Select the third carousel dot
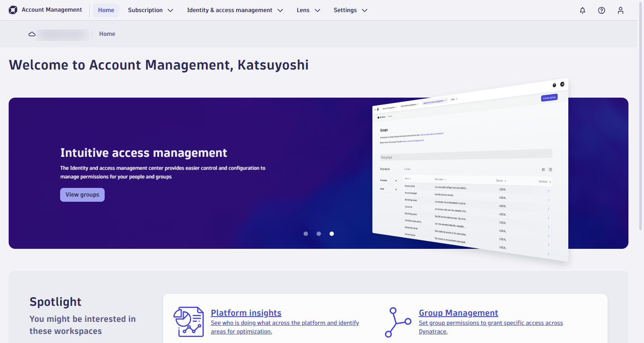The image size is (644, 343). click(332, 234)
